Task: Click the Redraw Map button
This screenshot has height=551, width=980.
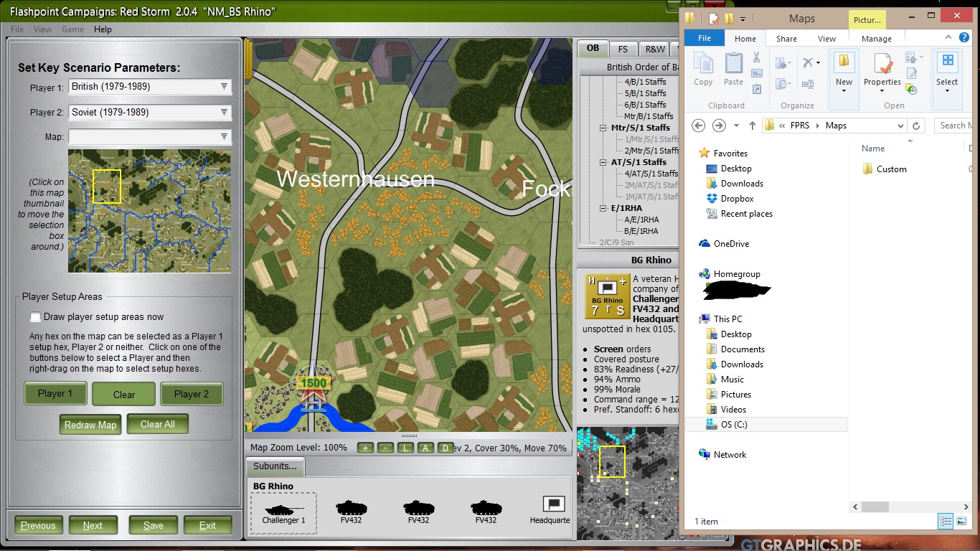Action: (x=90, y=425)
